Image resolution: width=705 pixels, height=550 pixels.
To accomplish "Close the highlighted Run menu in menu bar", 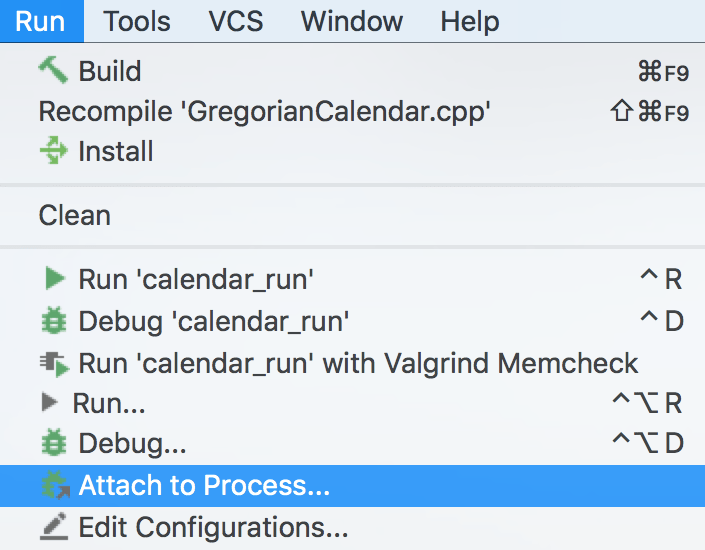I will [x=41, y=21].
